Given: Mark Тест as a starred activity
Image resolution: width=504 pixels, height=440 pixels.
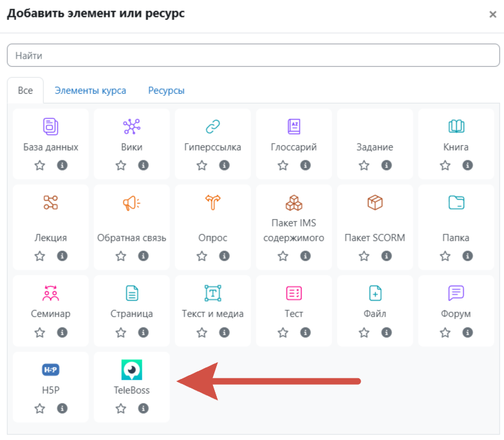Looking at the screenshot, I should [x=283, y=333].
